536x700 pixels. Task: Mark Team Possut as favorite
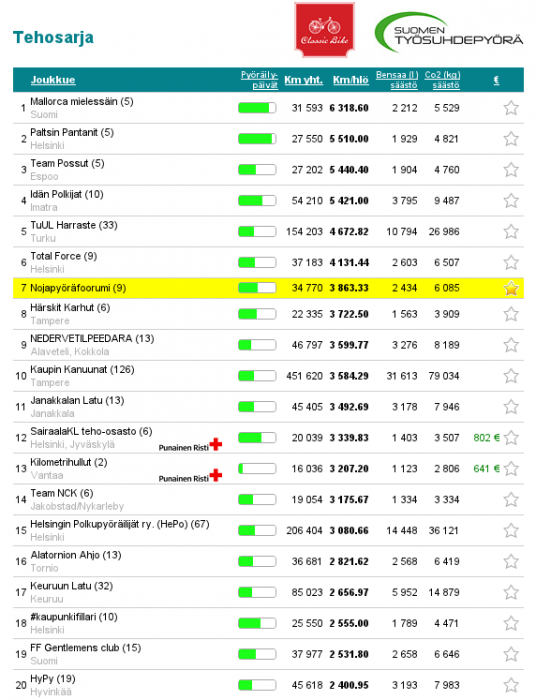[511, 170]
